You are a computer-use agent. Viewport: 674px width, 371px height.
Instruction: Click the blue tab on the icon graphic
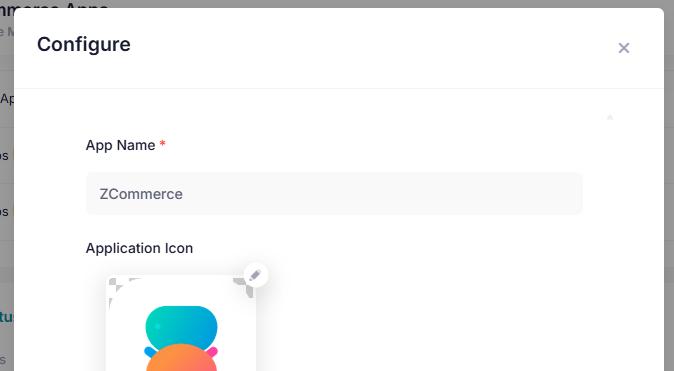(149, 353)
